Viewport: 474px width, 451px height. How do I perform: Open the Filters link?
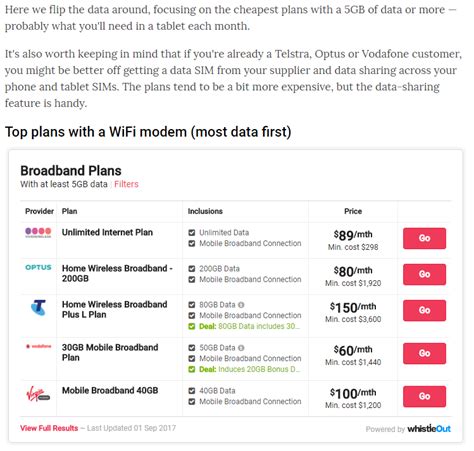point(126,184)
